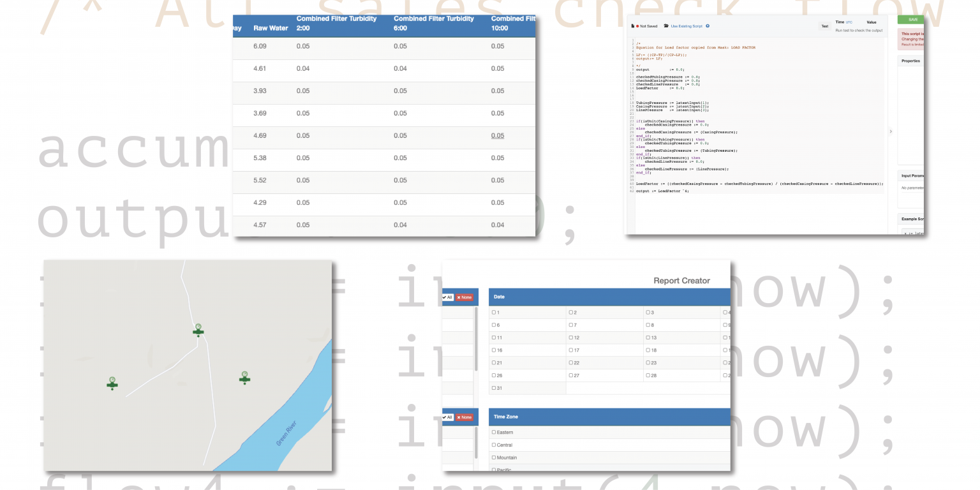
Task: Expand the Input Parameters section
Action: point(911,175)
